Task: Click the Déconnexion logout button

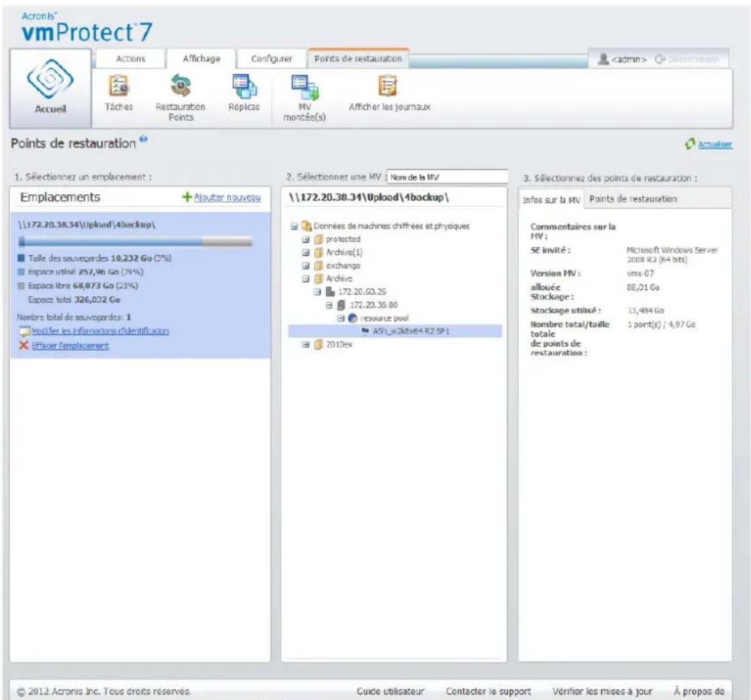Action: click(687, 59)
